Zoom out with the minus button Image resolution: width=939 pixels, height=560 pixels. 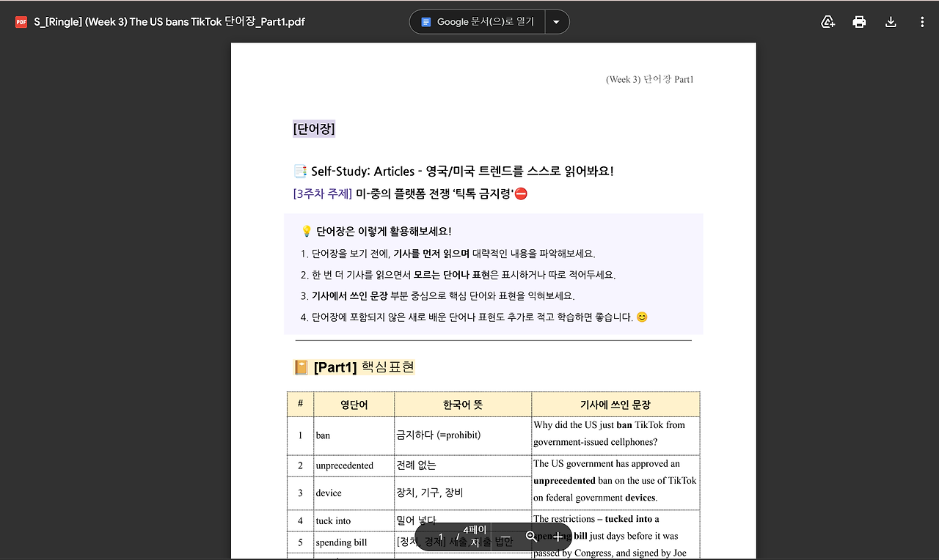tap(505, 537)
